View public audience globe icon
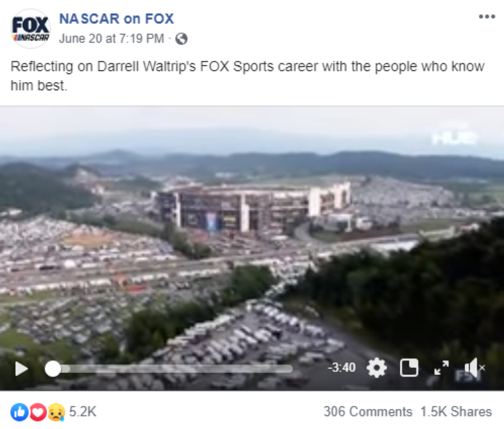The image size is (504, 429). click(x=181, y=39)
